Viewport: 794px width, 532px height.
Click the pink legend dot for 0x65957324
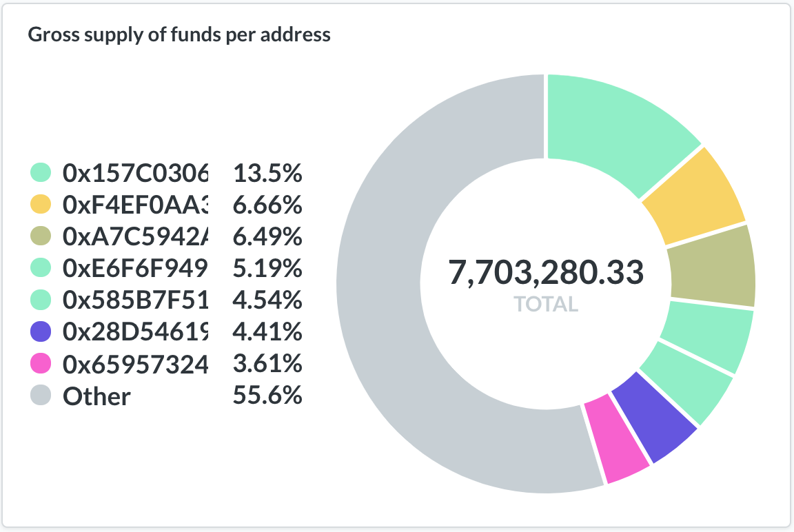coord(41,364)
